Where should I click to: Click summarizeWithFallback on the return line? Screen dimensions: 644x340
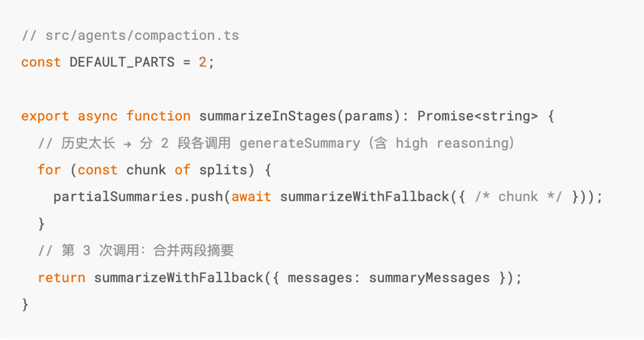pos(178,277)
